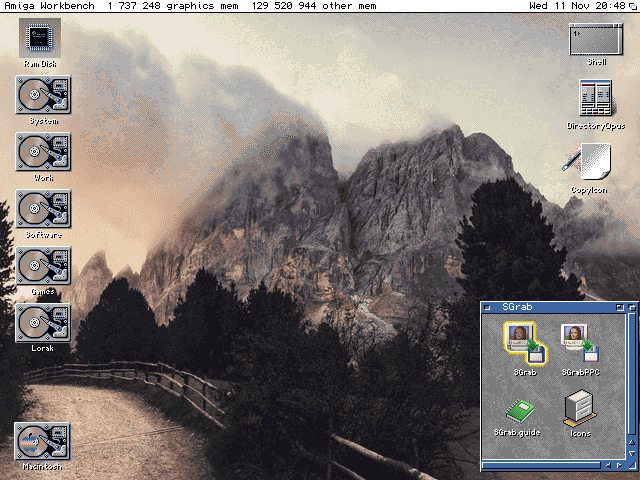This screenshot has height=480, width=640.
Task: Click the up scroll arrow in SGrab window
Action: point(632,442)
